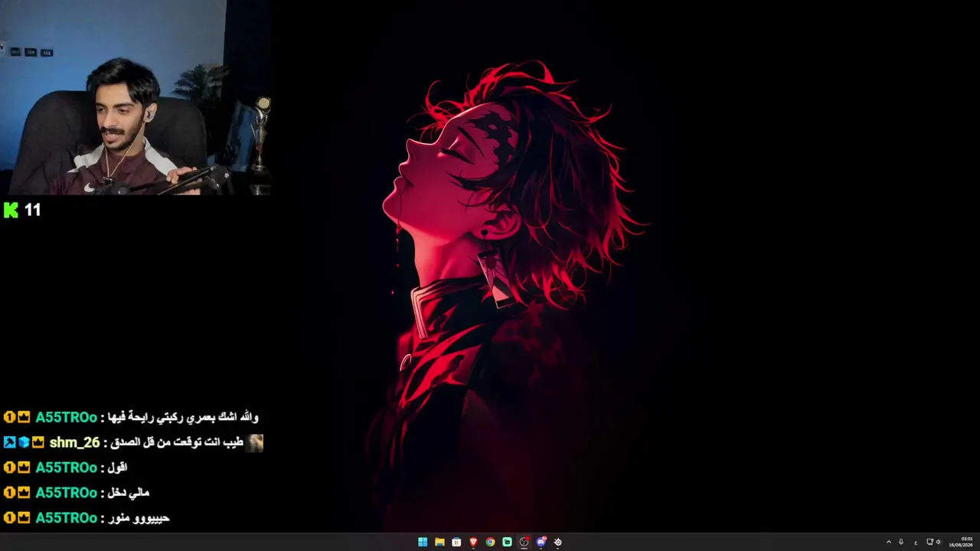The width and height of the screenshot is (980, 551).
Task: Expand the hidden system tray icons
Action: 889,542
